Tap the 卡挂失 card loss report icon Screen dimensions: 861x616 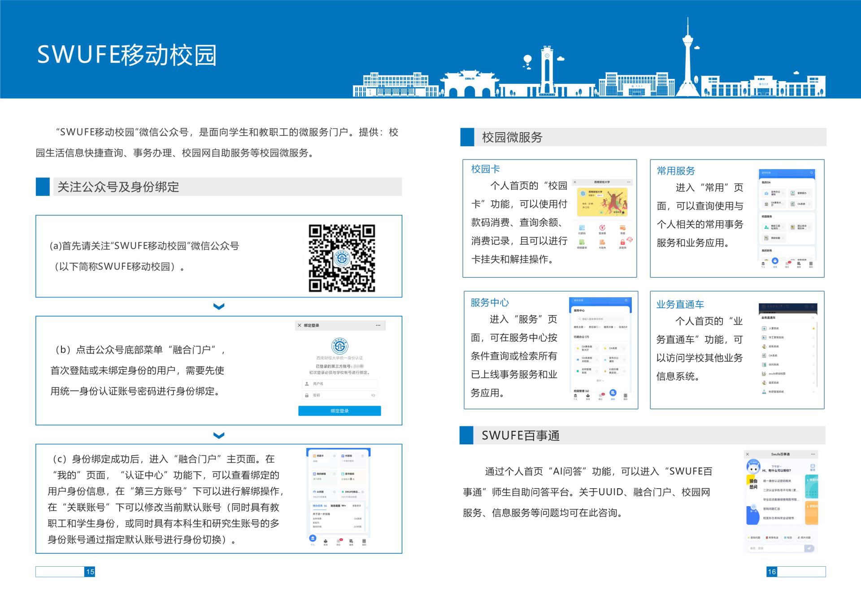(602, 243)
